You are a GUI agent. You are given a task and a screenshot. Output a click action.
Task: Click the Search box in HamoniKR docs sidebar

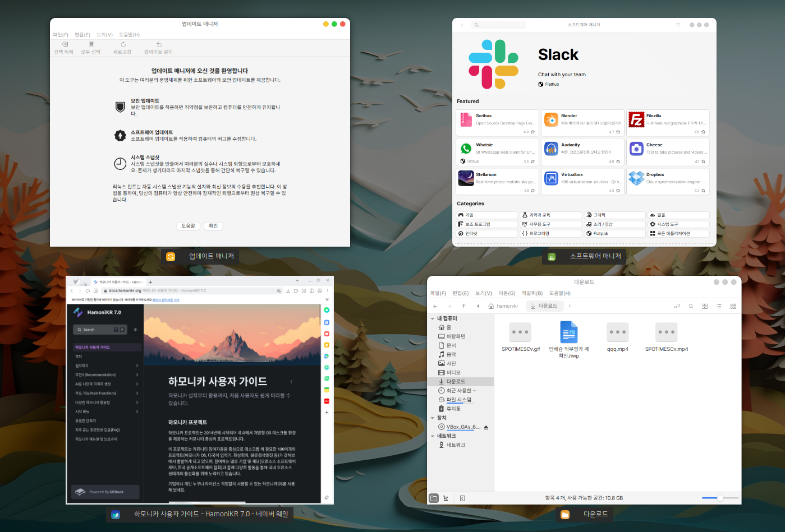[100, 330]
